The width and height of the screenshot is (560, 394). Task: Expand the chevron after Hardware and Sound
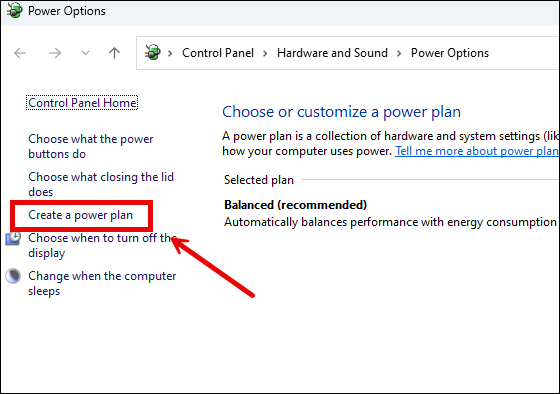tap(399, 54)
